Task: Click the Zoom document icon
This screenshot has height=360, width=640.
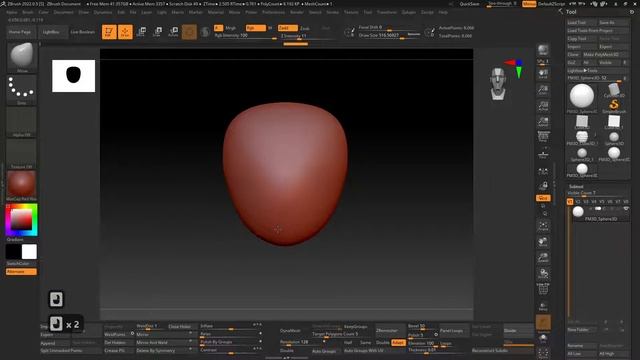Action: coord(543,90)
